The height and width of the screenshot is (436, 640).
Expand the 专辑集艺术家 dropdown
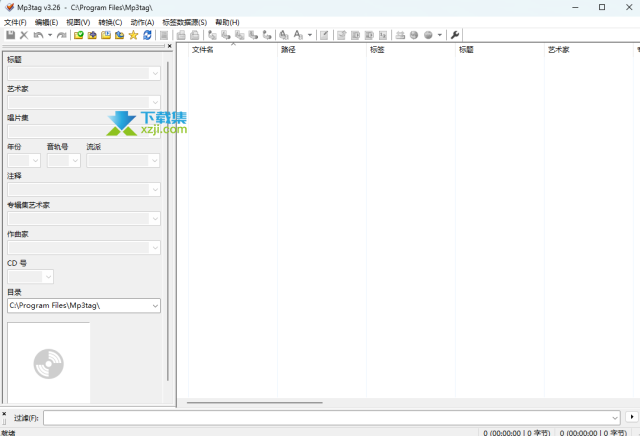[x=155, y=218]
